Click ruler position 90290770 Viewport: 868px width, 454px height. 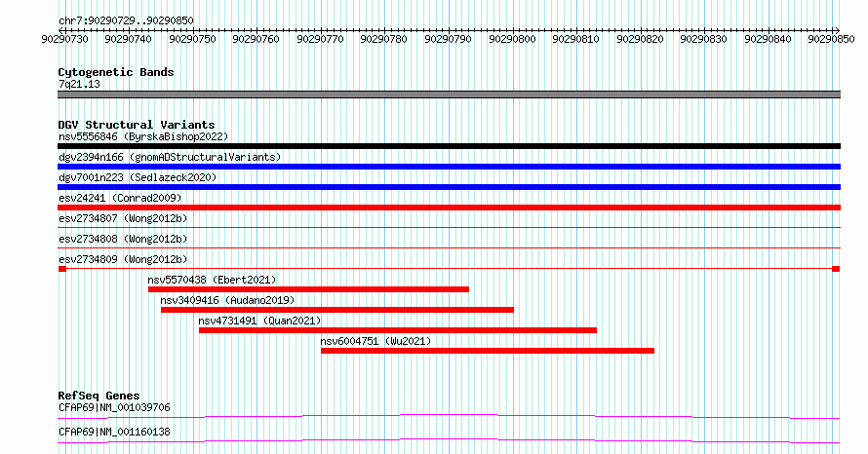tap(320, 39)
